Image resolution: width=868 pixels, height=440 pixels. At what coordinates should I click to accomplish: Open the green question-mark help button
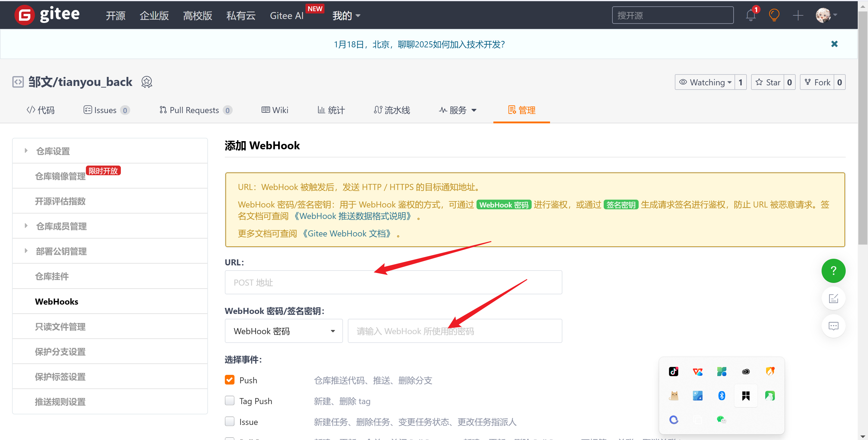(833, 271)
